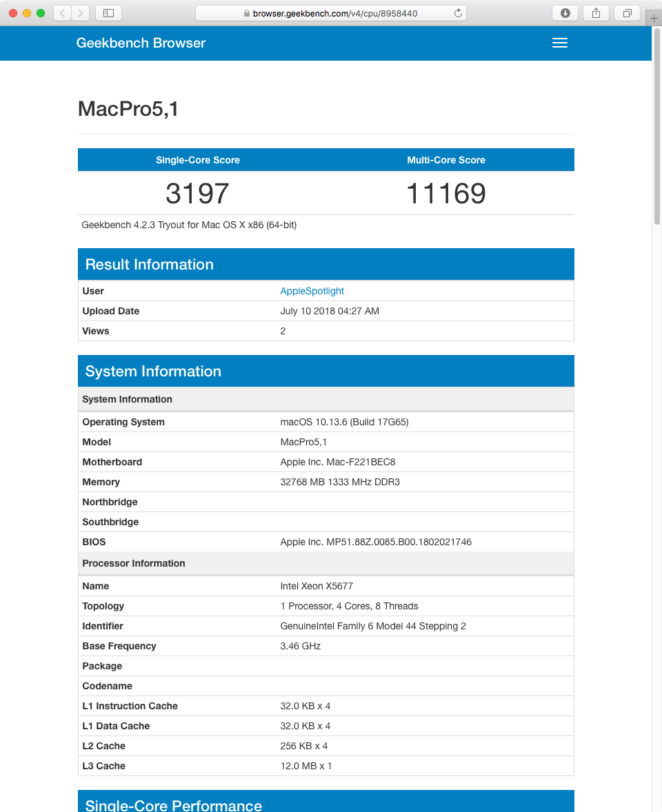Click the vertical page scrollbar thumb
The image size is (662, 812).
pyautogui.click(x=656, y=126)
